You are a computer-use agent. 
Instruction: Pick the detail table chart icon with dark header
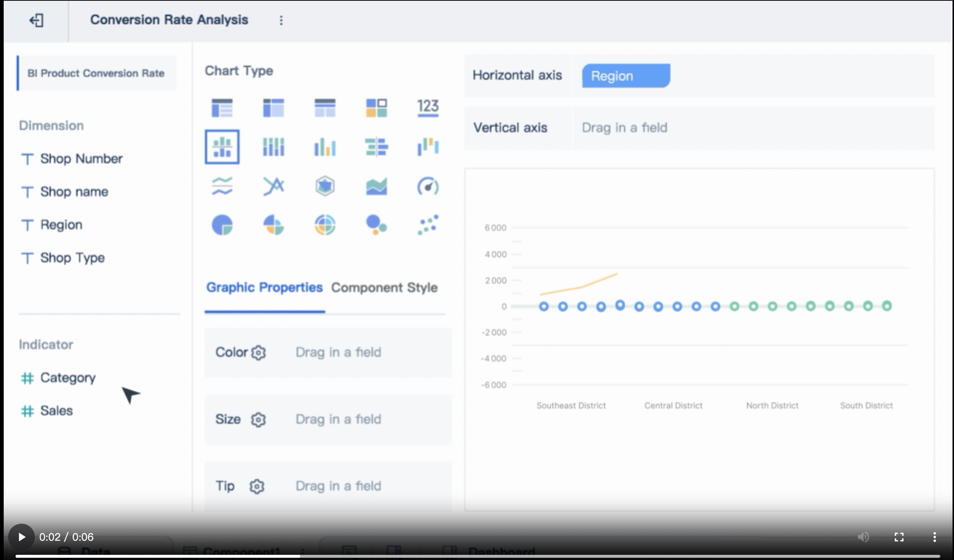(x=325, y=108)
